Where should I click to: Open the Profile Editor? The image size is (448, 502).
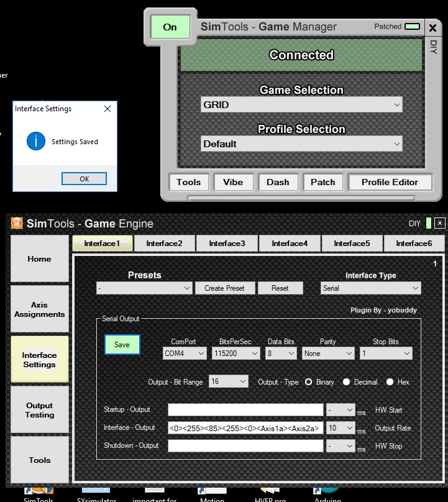click(390, 182)
